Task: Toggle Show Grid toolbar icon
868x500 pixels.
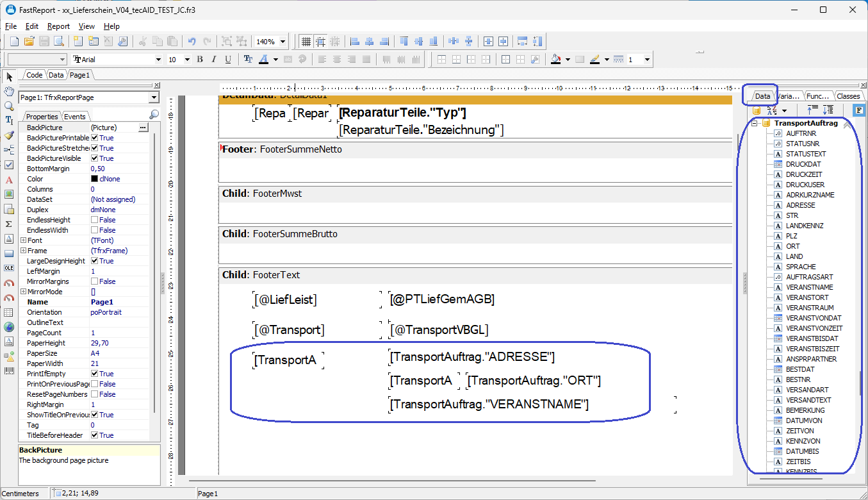Action: tap(306, 41)
